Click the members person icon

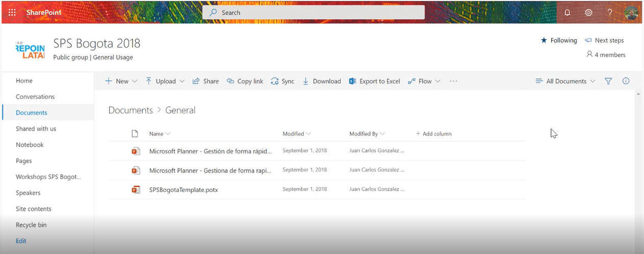coord(589,55)
